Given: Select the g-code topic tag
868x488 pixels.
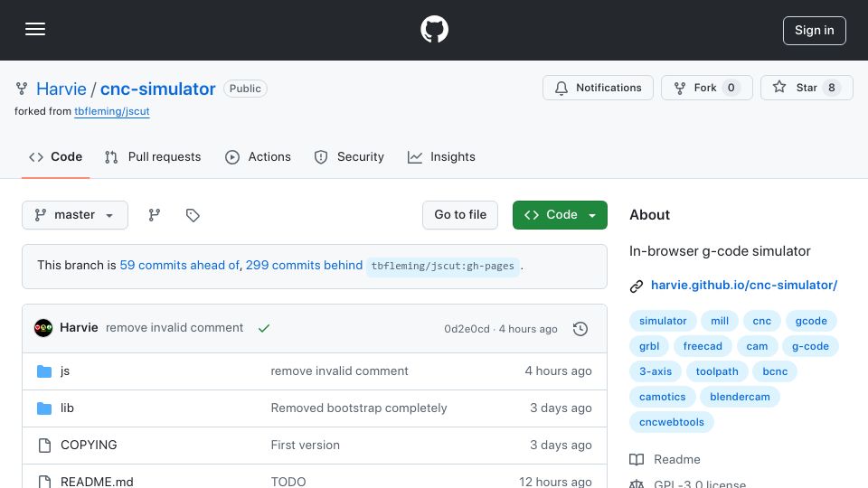Looking at the screenshot, I should pos(810,346).
